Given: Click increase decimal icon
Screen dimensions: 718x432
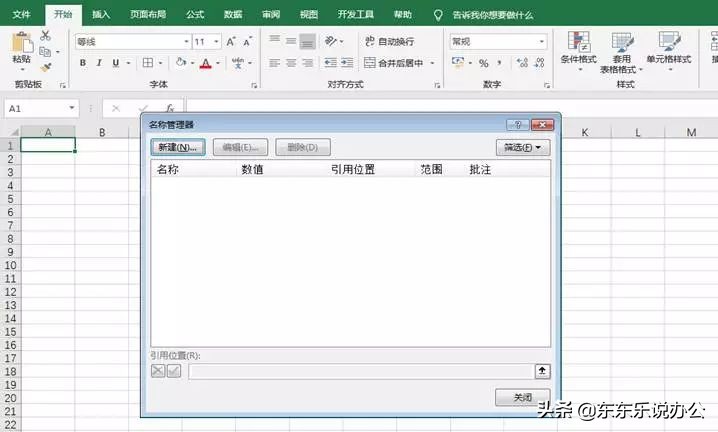Looking at the screenshot, I should (x=522, y=63).
